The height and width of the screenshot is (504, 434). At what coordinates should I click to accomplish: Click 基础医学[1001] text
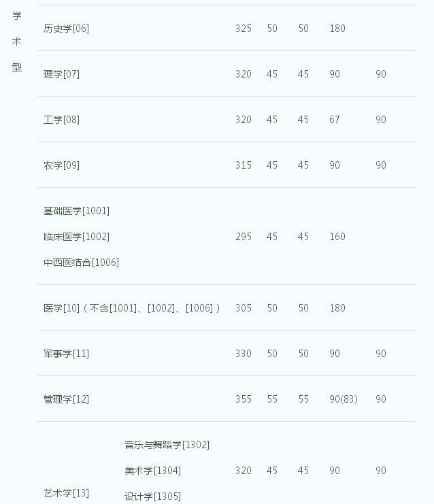(76, 211)
